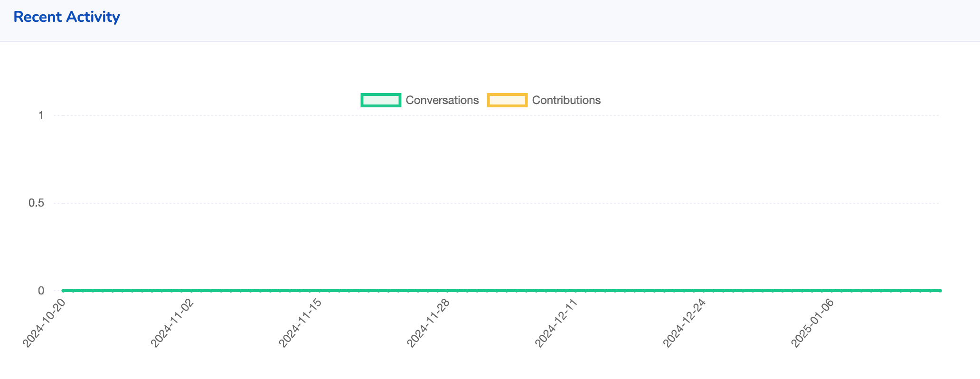The image size is (980, 379).
Task: Select the 2024-12-24 date label
Action: pos(684,323)
